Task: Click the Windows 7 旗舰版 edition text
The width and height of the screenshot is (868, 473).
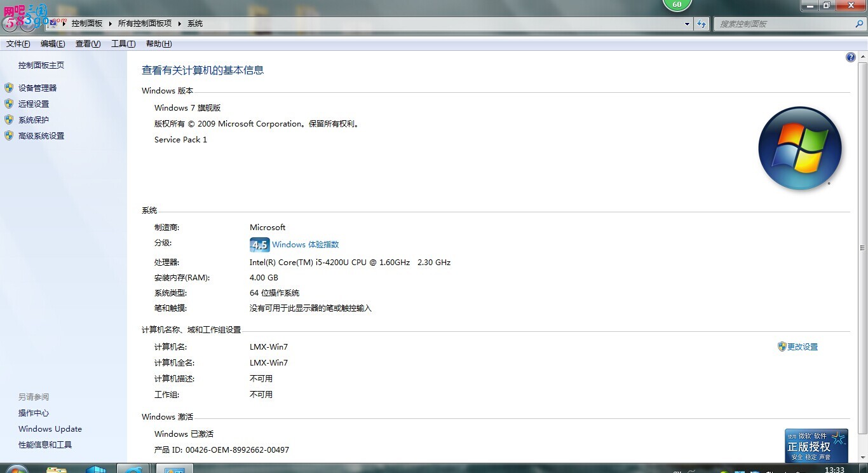Action: [187, 108]
